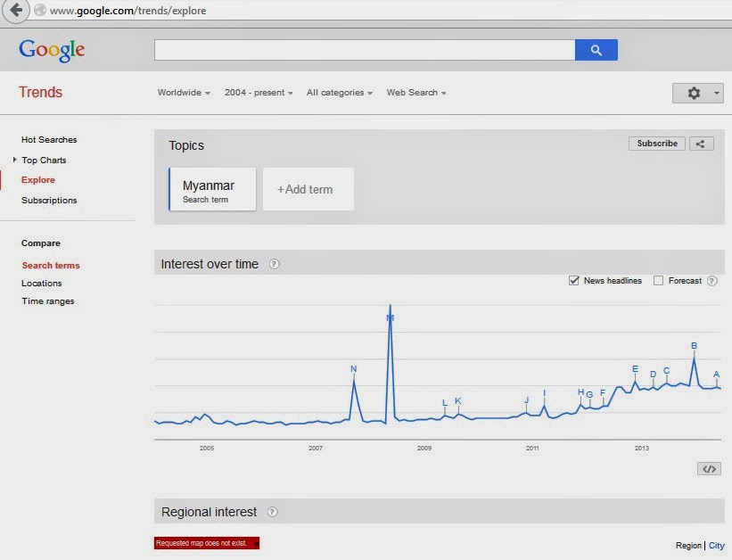Click dropdown arrow next to gear icon

tap(716, 93)
